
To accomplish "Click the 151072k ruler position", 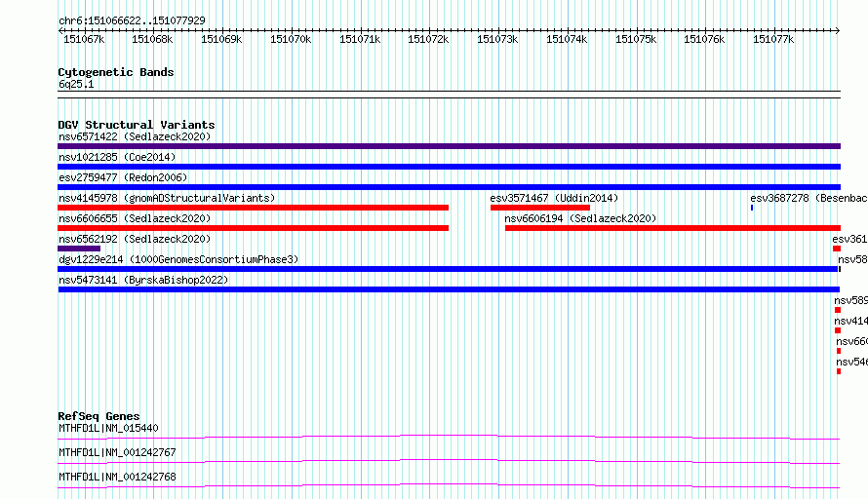I will coord(428,39).
